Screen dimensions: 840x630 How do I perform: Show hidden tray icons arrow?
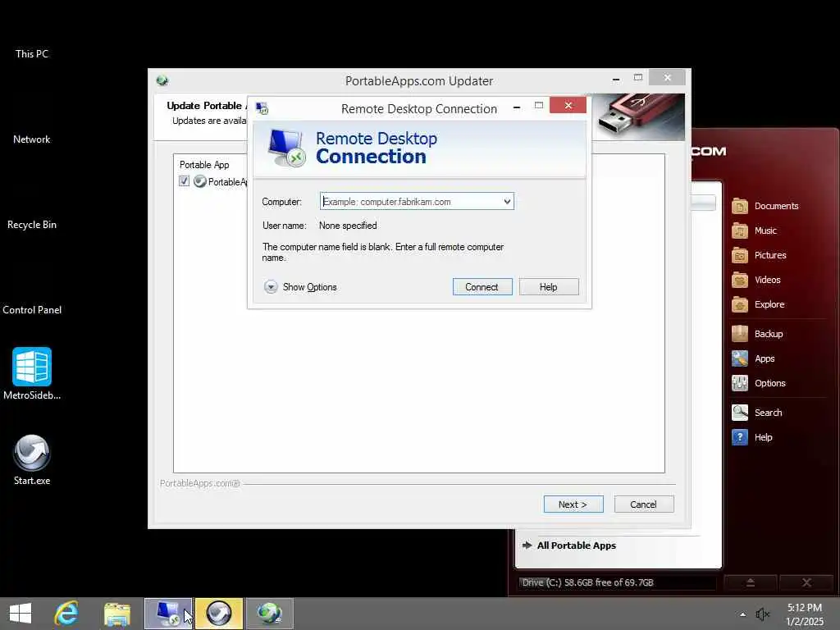click(x=742, y=614)
